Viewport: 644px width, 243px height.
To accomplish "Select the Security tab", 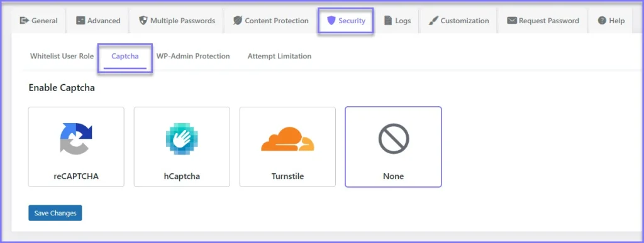I will tap(345, 21).
